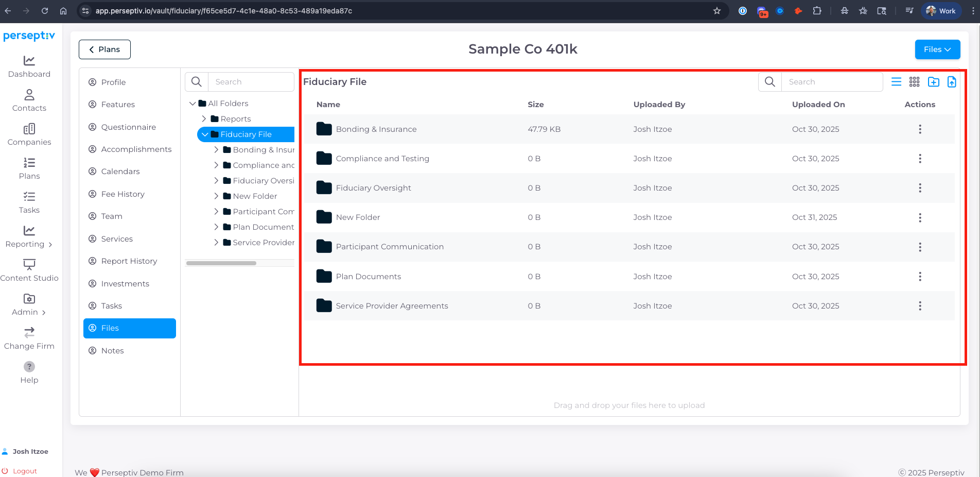
Task: Open the Profile tab
Action: click(x=130, y=82)
